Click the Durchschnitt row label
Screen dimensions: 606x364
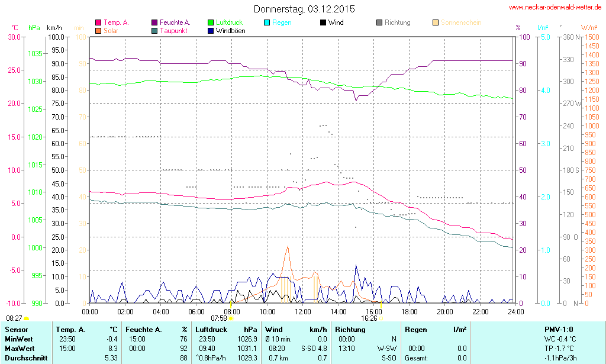[25, 357]
